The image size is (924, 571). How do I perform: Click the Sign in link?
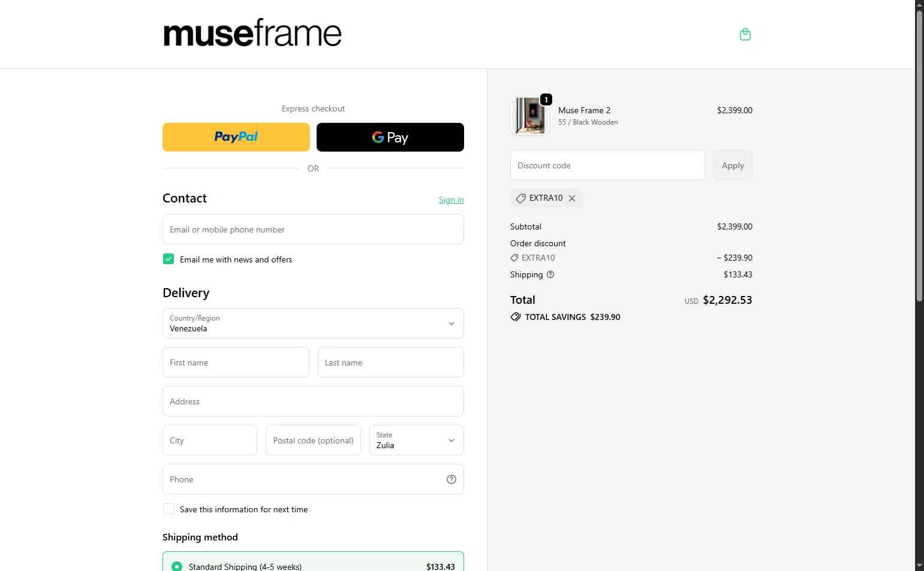pyautogui.click(x=452, y=200)
